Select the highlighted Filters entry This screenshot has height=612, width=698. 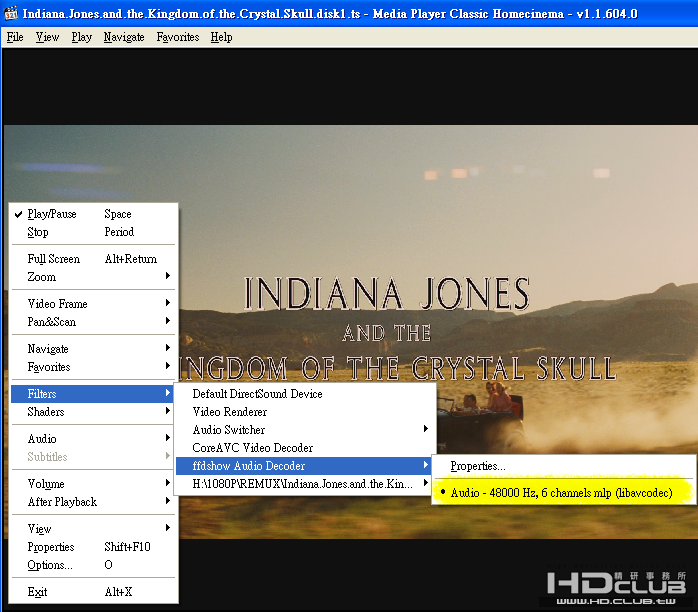(x=92, y=394)
